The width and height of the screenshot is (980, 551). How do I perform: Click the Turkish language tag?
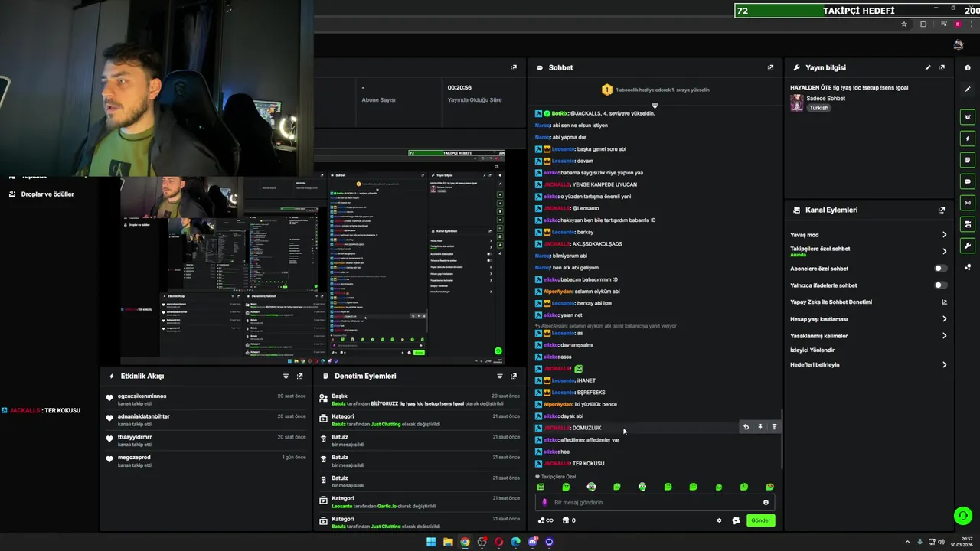click(x=819, y=108)
